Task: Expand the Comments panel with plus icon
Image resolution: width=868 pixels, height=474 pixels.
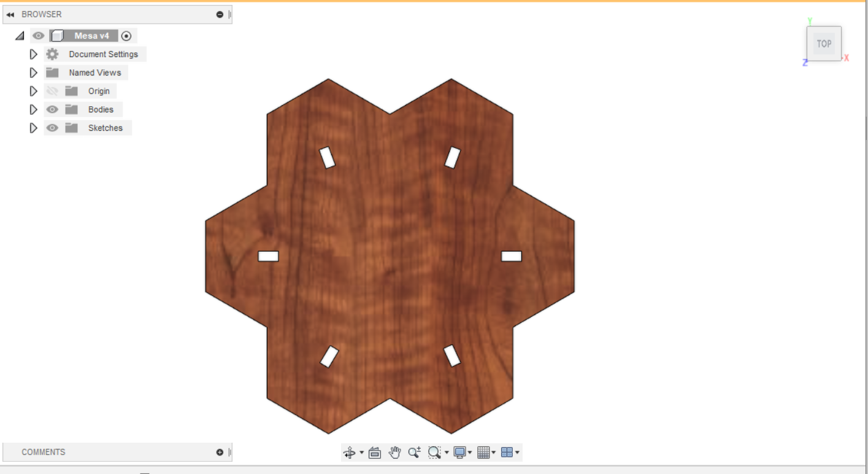Action: pyautogui.click(x=220, y=453)
